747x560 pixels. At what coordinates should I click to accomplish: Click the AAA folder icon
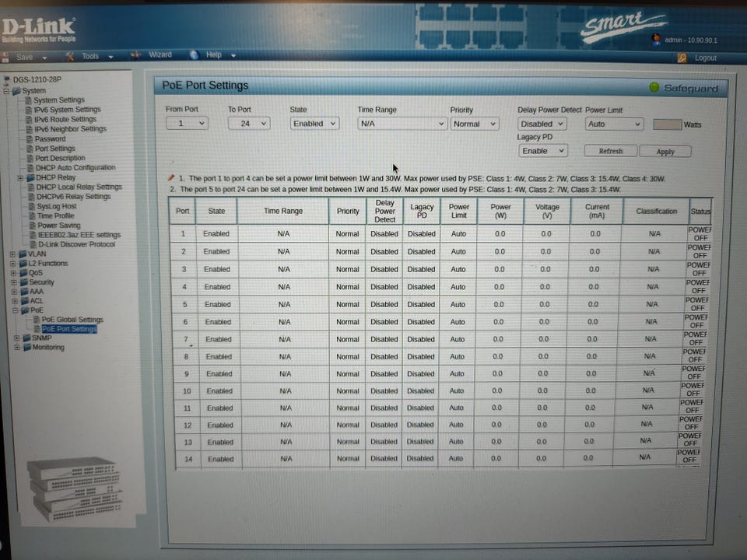click(x=25, y=292)
